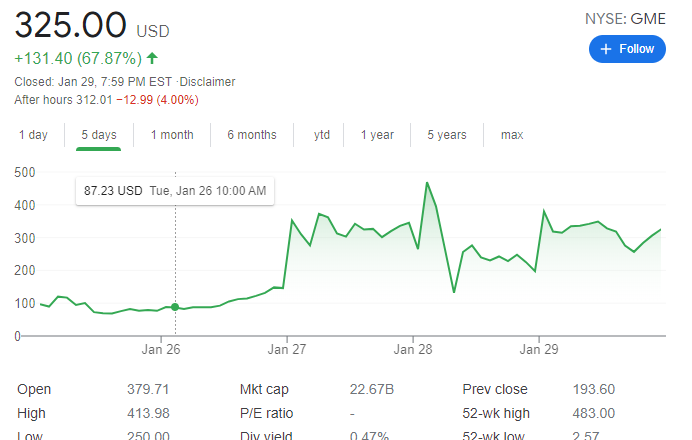Click the Follow button
This screenshot has width=692, height=440.
(627, 49)
